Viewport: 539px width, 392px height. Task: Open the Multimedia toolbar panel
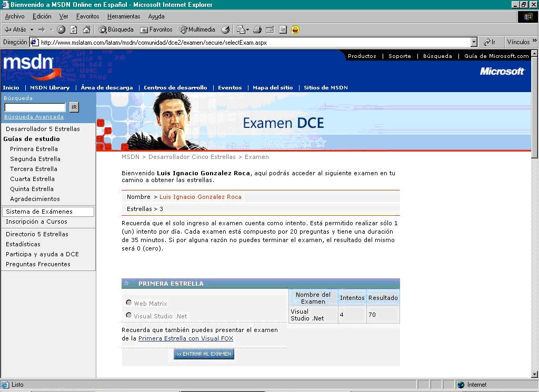pyautogui.click(x=197, y=29)
